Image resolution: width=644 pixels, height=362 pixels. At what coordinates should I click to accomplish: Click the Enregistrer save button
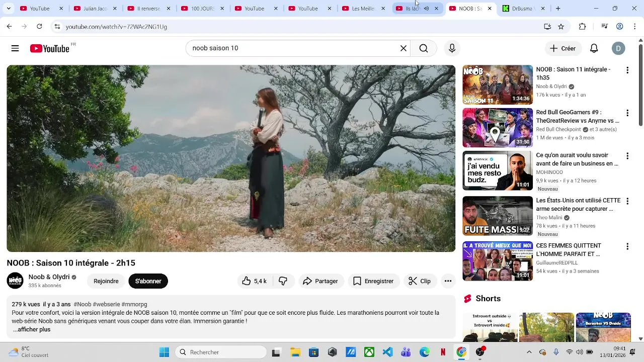(374, 281)
